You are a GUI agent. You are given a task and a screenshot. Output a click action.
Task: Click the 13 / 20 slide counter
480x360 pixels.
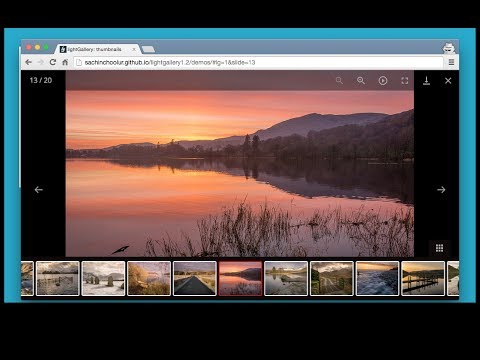[x=41, y=80]
